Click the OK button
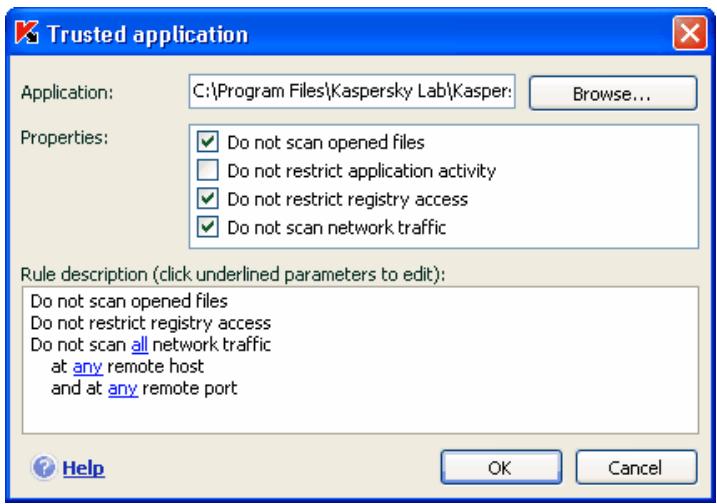717x504 pixels. (501, 467)
